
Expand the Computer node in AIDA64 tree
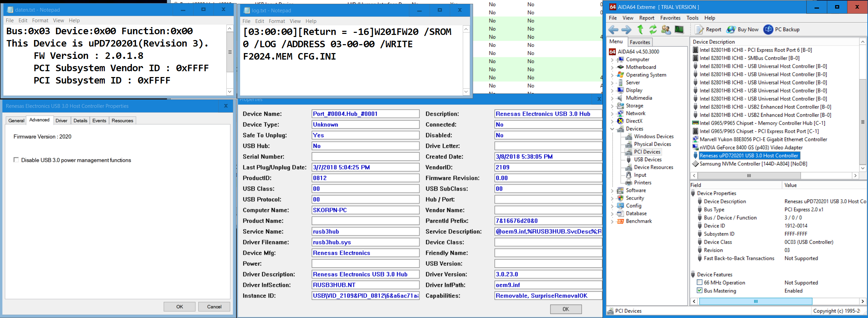[x=612, y=60]
